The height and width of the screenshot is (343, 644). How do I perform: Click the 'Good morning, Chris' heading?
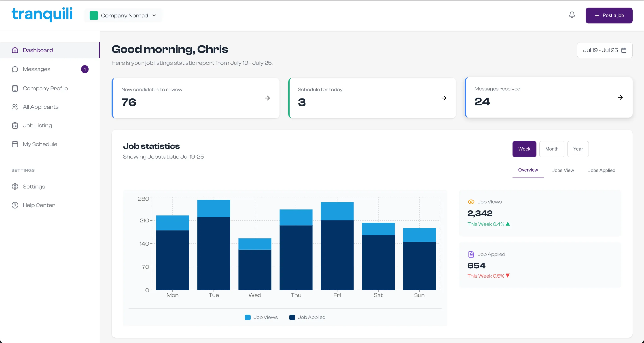170,49
